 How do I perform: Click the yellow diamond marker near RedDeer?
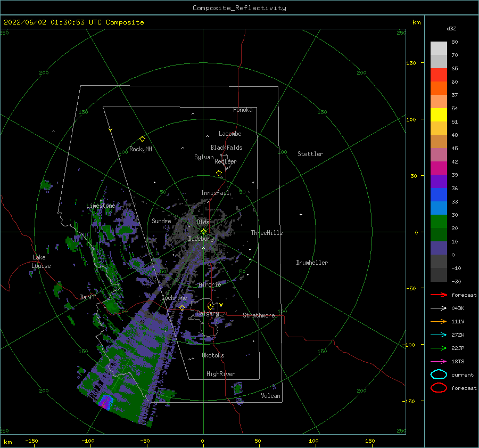tap(219, 173)
